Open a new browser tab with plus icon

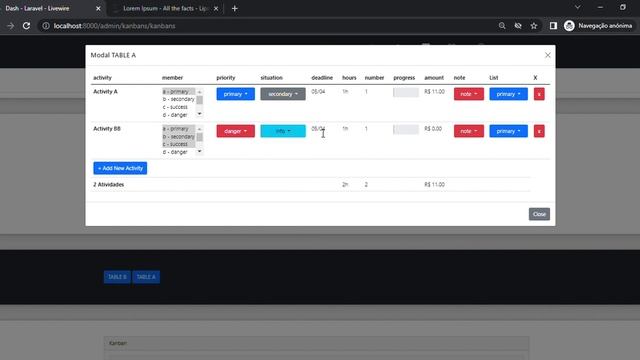click(235, 8)
